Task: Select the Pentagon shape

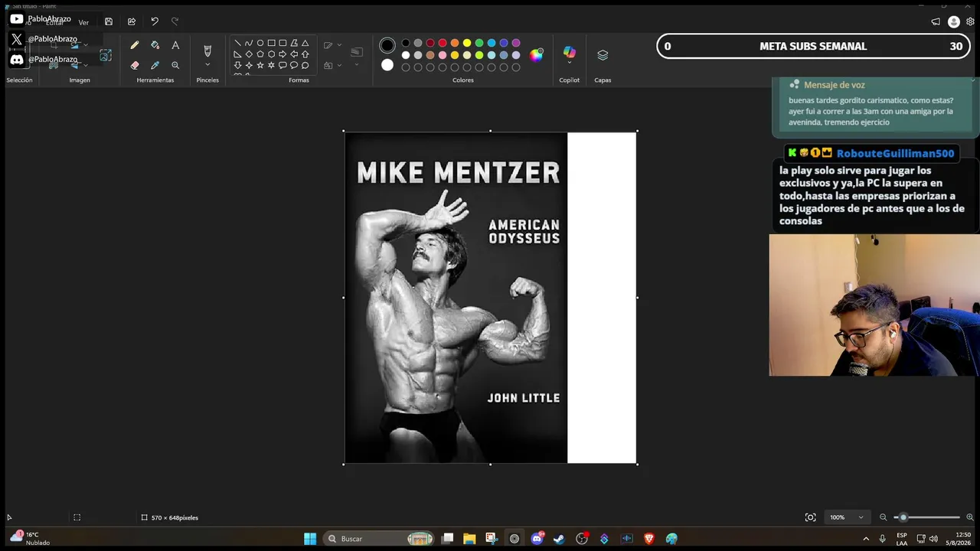Action: [260, 54]
